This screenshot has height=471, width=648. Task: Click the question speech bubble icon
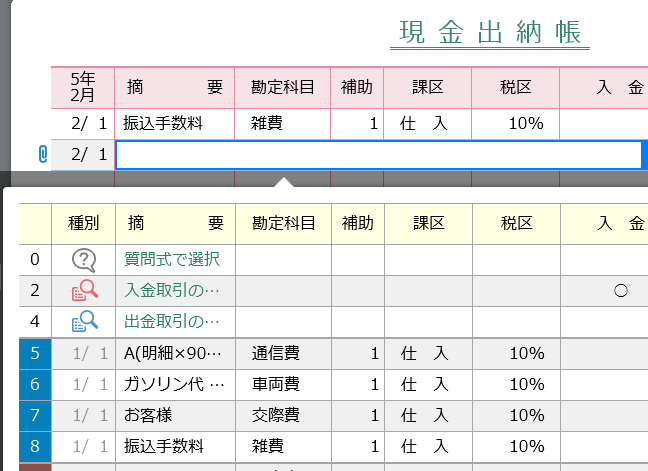tap(84, 260)
